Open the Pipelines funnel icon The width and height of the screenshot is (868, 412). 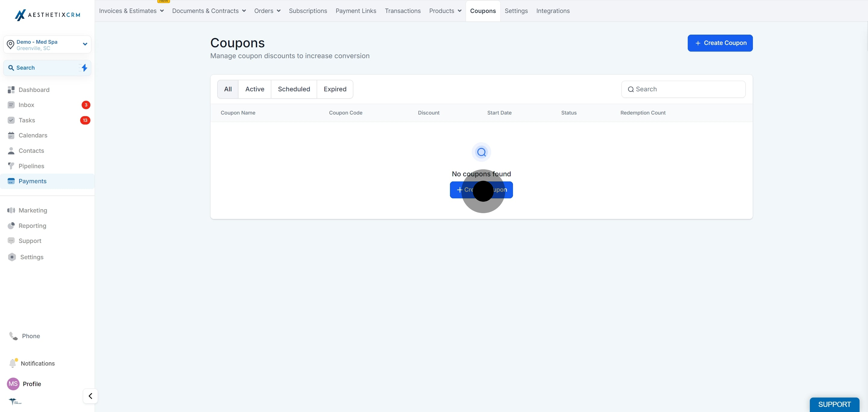[11, 166]
